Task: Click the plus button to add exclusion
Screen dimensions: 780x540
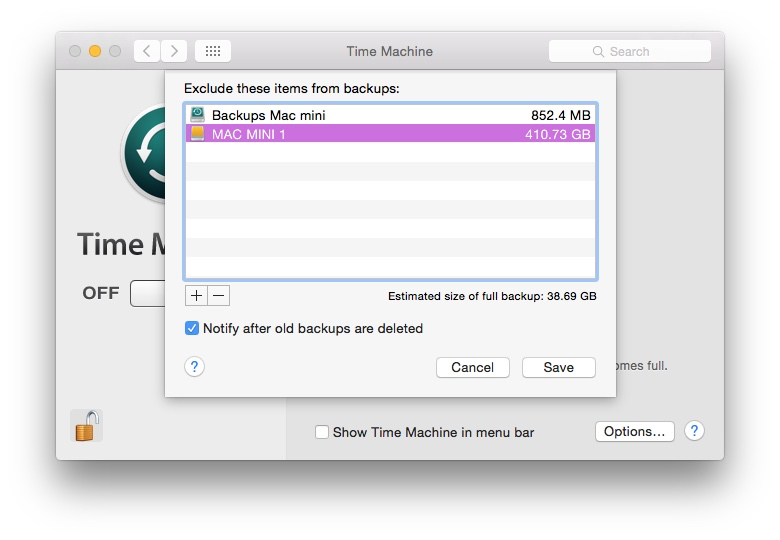Action: 196,295
